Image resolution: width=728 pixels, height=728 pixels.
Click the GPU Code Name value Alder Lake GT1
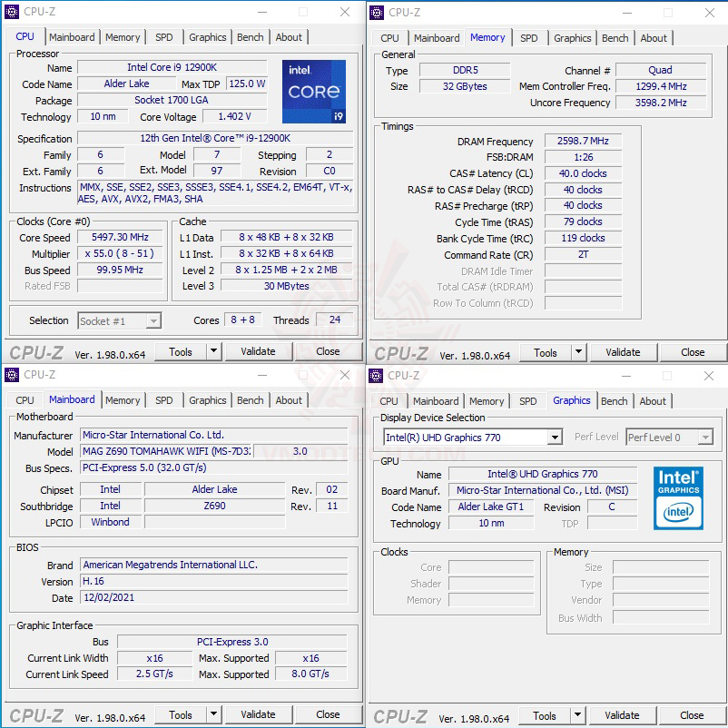click(x=491, y=507)
